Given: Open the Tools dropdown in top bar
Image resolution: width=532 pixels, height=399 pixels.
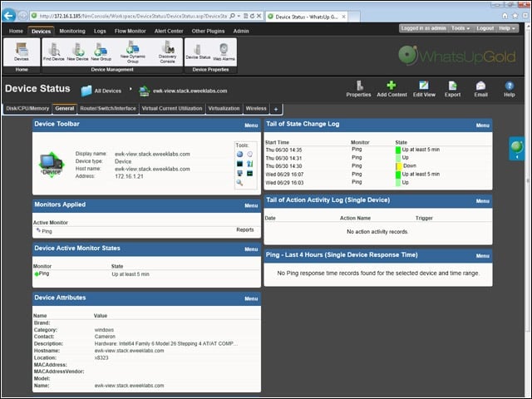Looking at the screenshot, I should click(461, 28).
